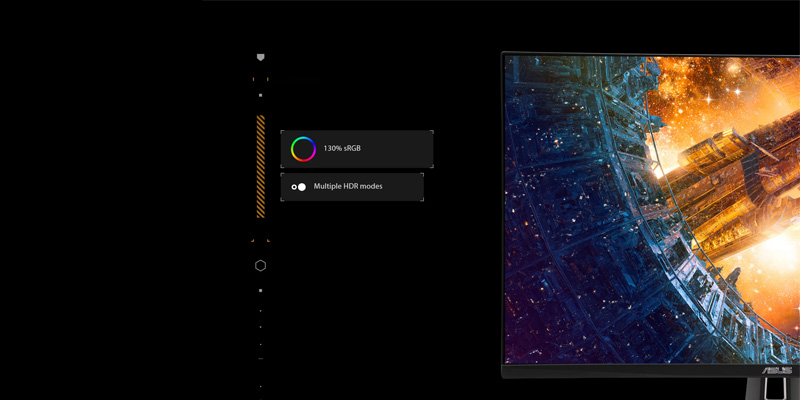Click the white square dot above the striped bar

260,95
